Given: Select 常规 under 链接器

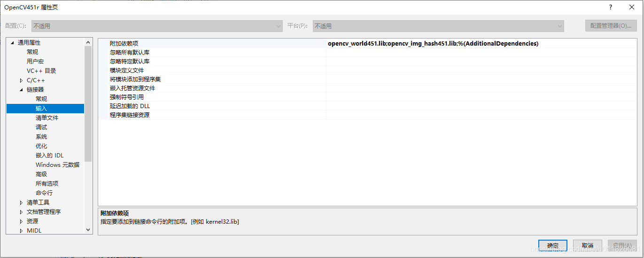Looking at the screenshot, I should (x=41, y=99).
